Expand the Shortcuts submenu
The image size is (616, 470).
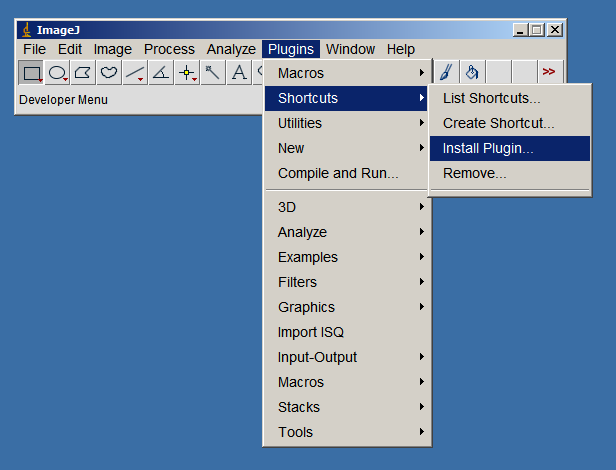347,98
